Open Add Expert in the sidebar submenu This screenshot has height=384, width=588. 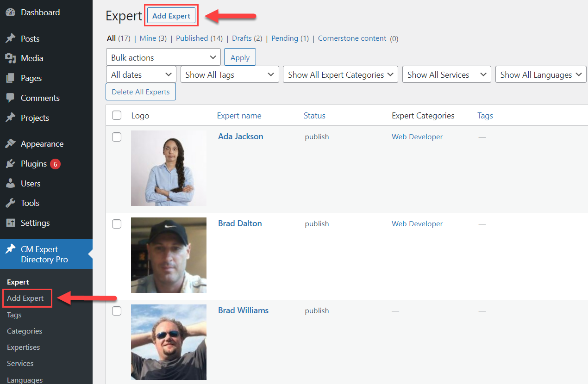coord(25,298)
